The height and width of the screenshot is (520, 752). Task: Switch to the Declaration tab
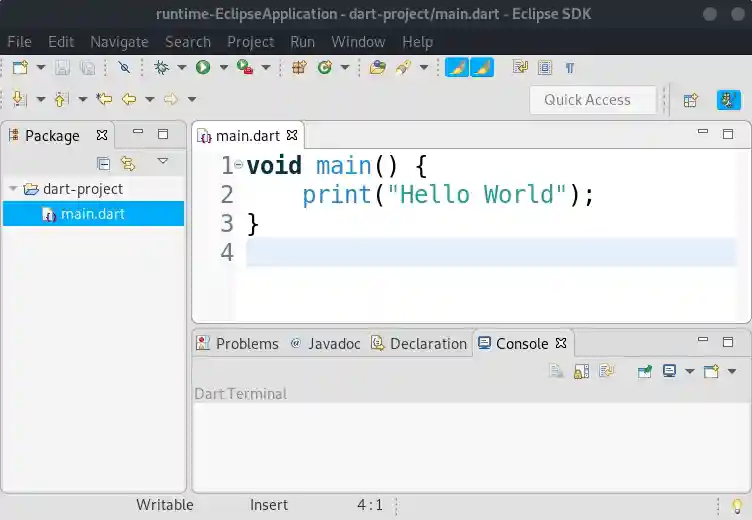pos(419,343)
